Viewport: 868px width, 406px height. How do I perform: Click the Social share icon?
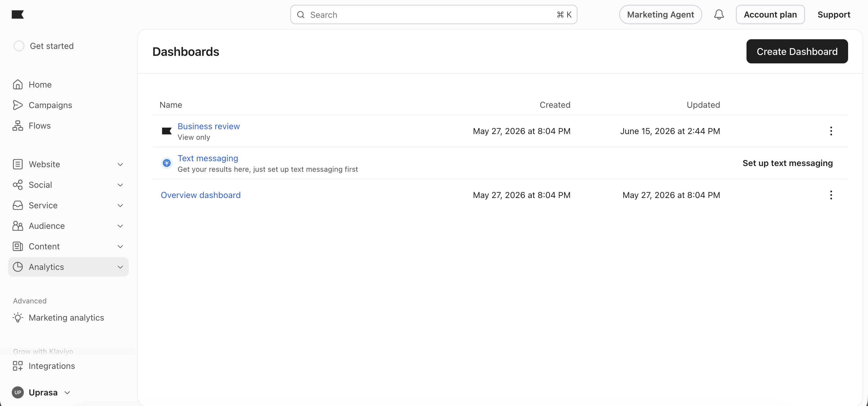coord(17,185)
